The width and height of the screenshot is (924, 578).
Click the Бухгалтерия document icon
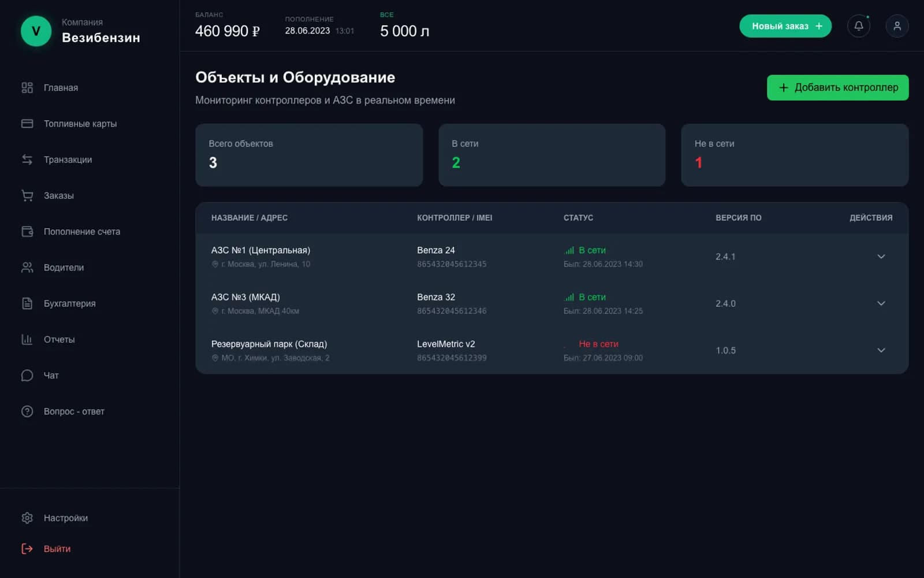tap(27, 303)
